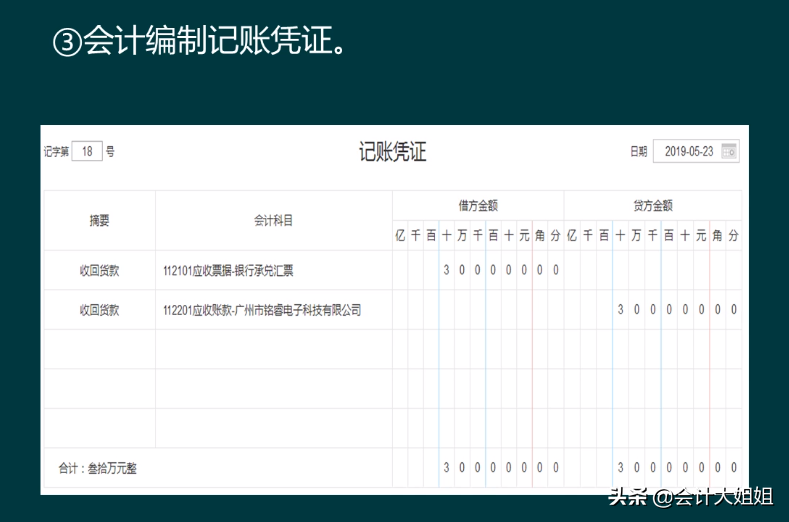Image resolution: width=789 pixels, height=522 pixels.
Task: Click the 借方金额 header
Action: pos(478,205)
